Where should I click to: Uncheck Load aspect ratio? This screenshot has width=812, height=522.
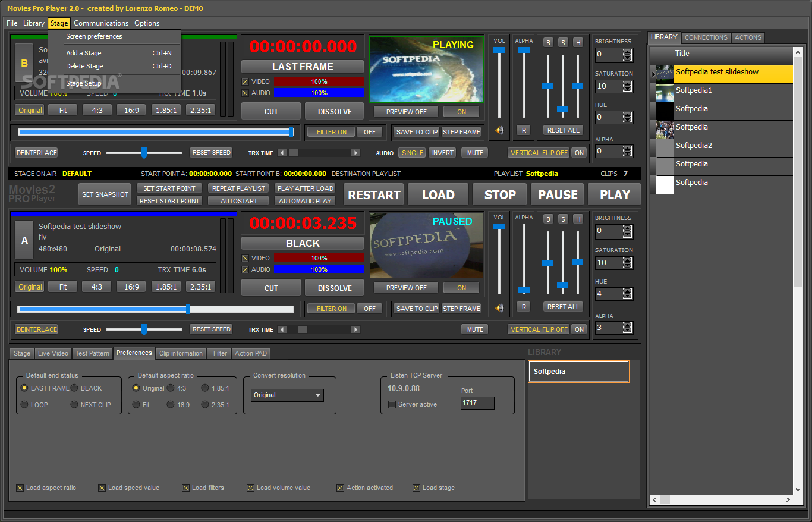(20, 488)
